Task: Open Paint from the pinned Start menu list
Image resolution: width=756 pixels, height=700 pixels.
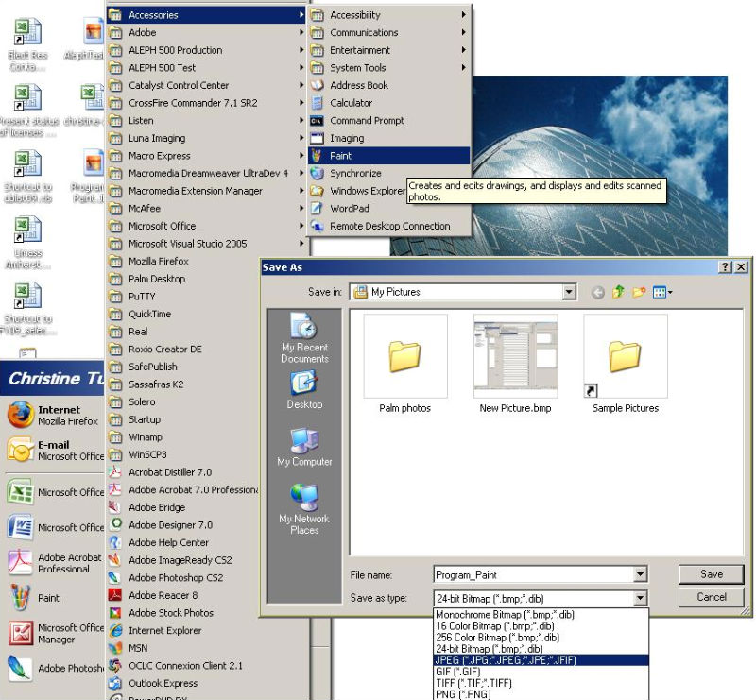Action: (x=47, y=598)
